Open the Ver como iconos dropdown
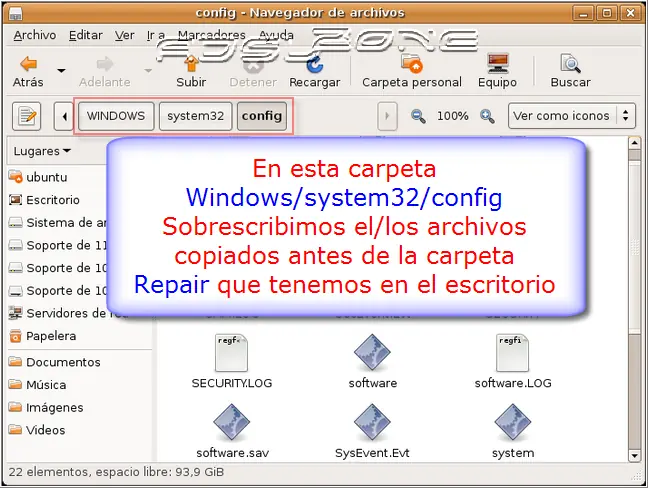The width and height of the screenshot is (648, 488). tap(572, 116)
